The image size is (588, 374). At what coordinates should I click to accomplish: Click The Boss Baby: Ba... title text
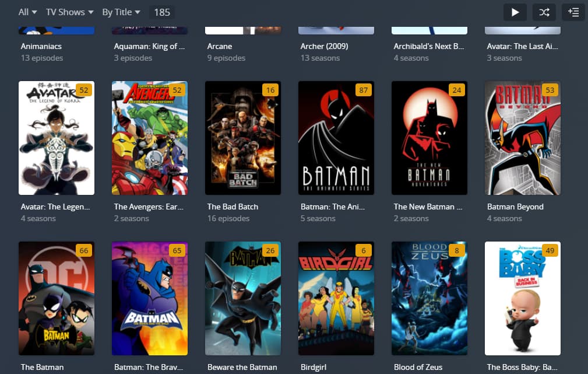tap(522, 367)
